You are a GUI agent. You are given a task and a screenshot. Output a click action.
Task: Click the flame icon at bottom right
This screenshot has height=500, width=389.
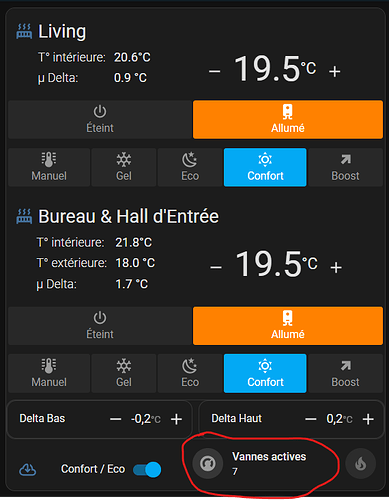pyautogui.click(x=361, y=463)
